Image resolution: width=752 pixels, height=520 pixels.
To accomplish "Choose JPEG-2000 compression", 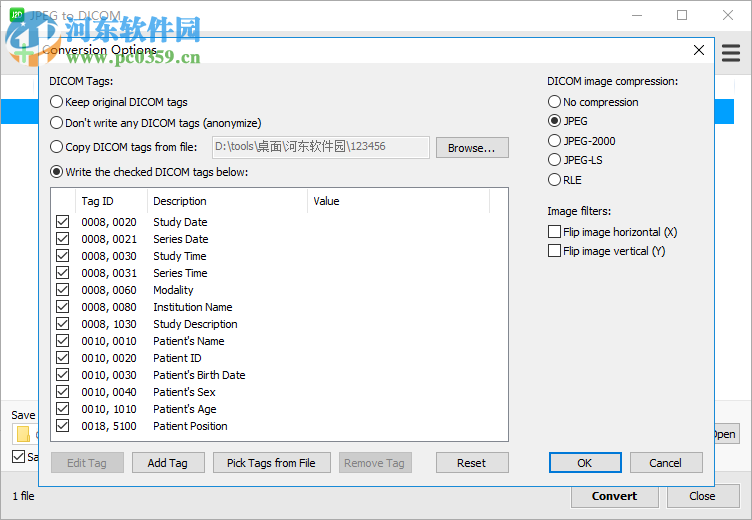I will click(582, 141).
